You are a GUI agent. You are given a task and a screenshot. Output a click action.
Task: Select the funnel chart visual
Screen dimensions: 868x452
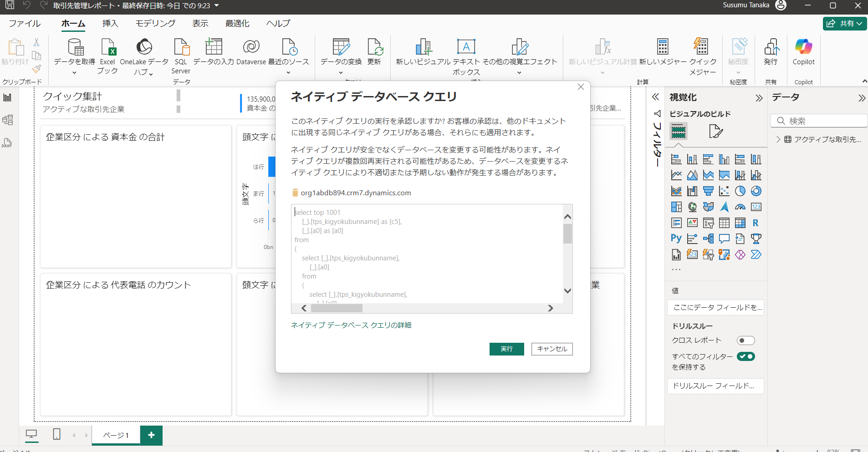pos(708,191)
